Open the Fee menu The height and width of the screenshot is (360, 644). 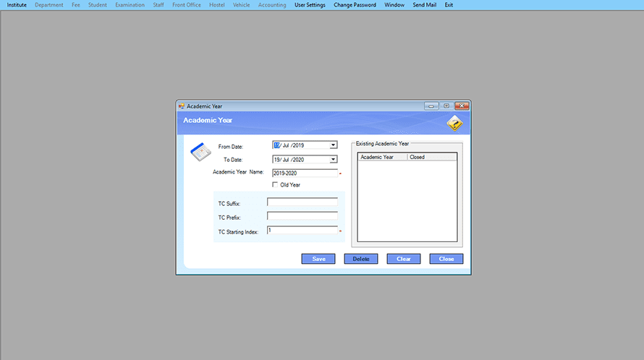click(75, 5)
